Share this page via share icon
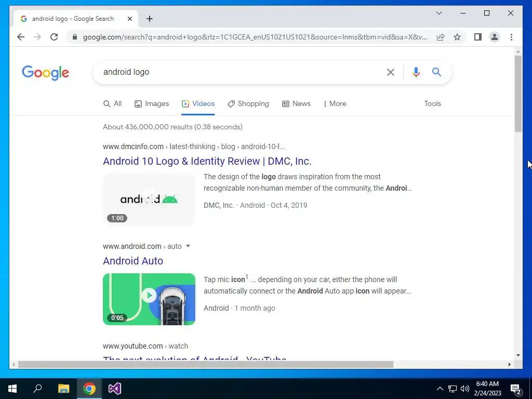532x399 pixels. (x=441, y=37)
